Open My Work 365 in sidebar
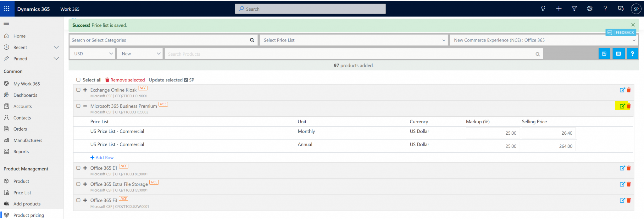This screenshot has height=219, width=644. click(27, 84)
